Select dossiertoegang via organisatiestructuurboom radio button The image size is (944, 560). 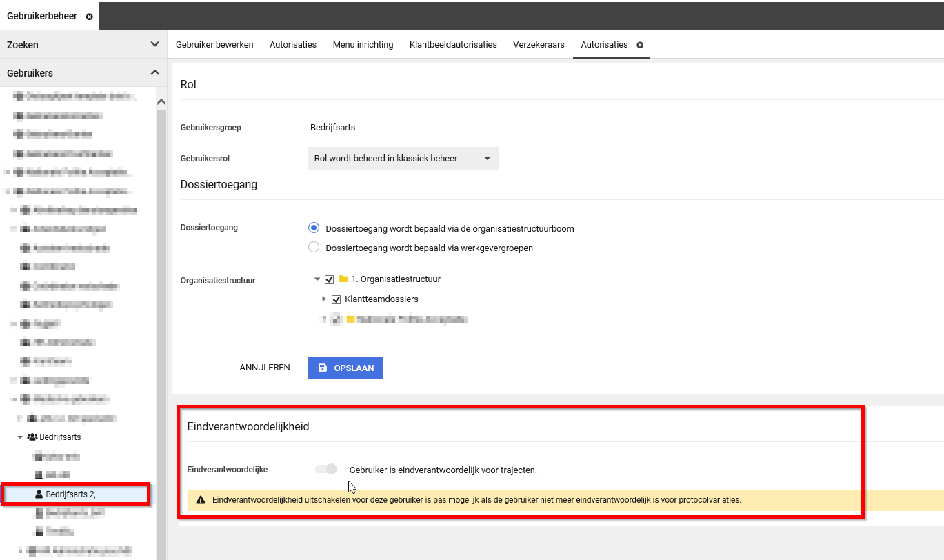tap(314, 228)
